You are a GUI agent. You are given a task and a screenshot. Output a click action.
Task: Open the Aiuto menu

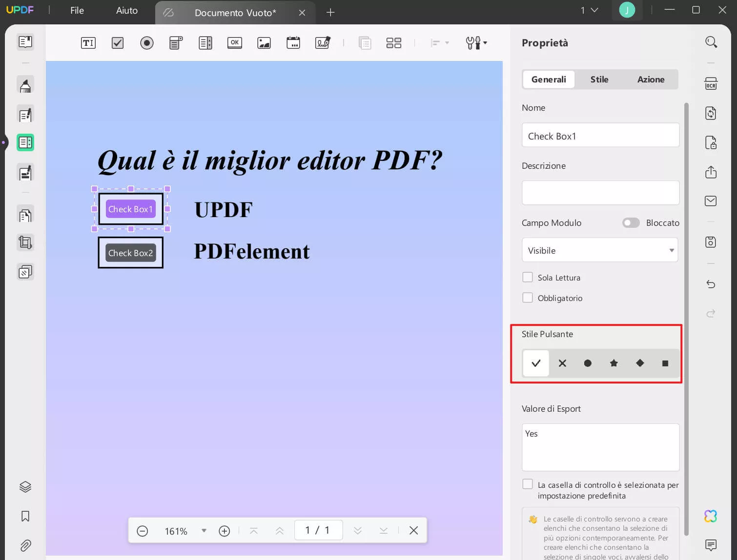[127, 10]
